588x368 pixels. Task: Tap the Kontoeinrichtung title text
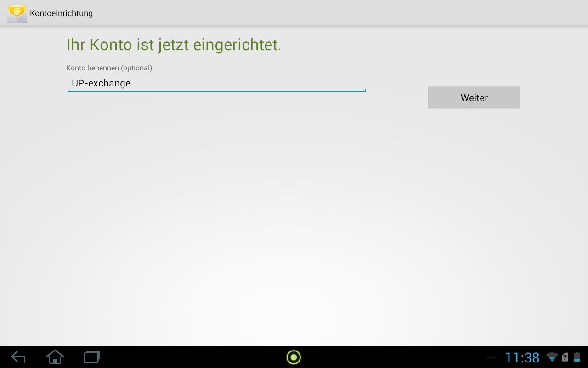coord(61,13)
